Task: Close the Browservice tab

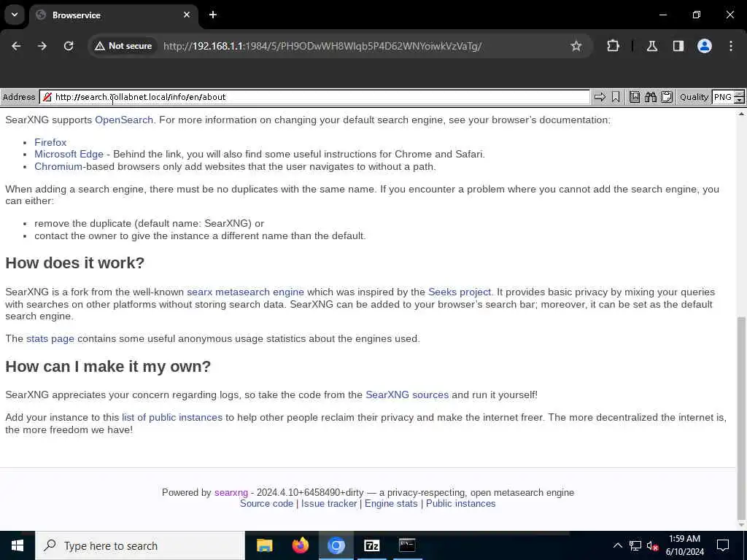Action: click(x=187, y=15)
